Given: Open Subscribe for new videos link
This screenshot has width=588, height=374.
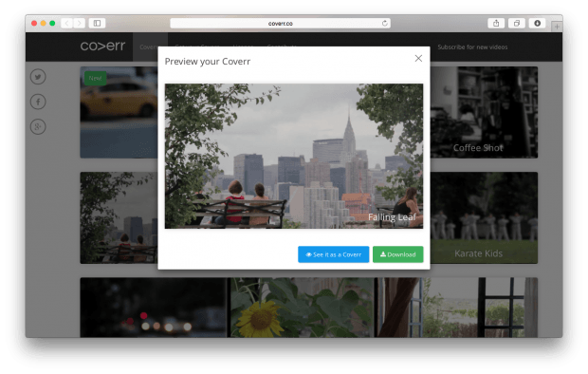Looking at the screenshot, I should 472,47.
